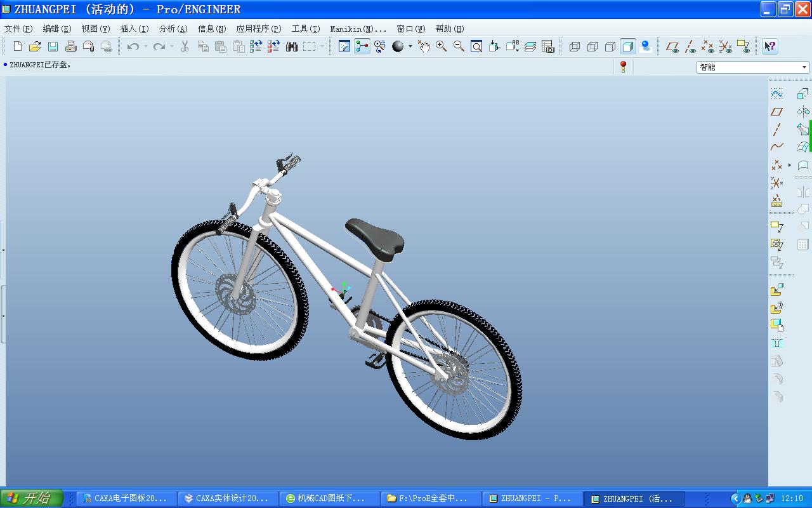Viewport: 812px width, 508px height.
Task: Click the zoom out magnifier
Action: click(x=459, y=46)
